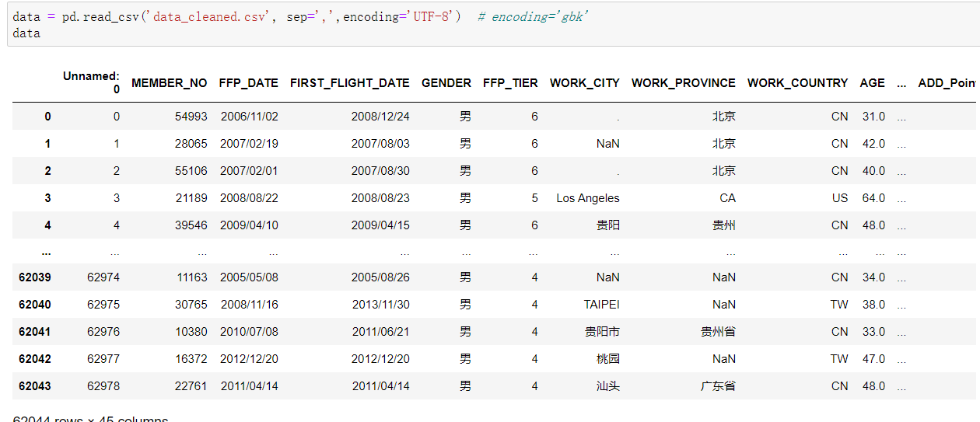
Task: Click the US value in WORK_COUNTRY
Action: pos(839,198)
